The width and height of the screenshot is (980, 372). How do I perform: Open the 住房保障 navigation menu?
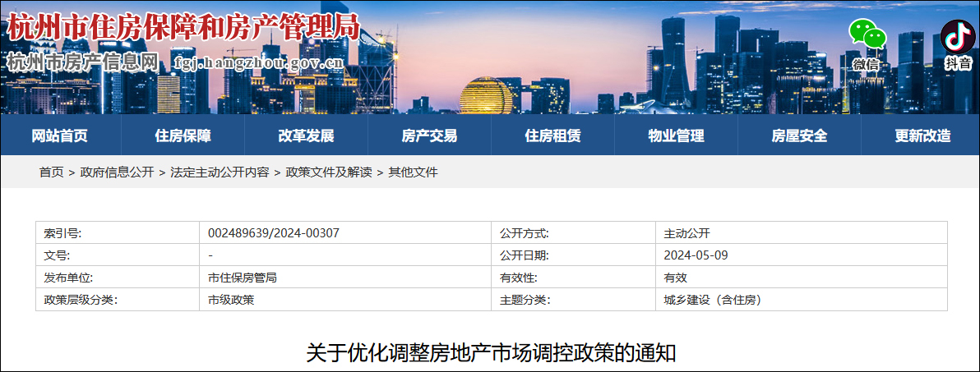pos(183,135)
